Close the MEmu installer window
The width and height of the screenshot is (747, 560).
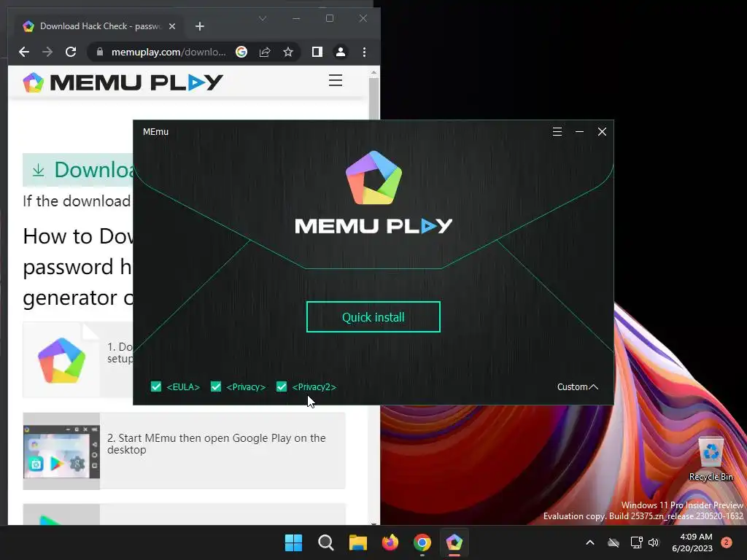602,132
